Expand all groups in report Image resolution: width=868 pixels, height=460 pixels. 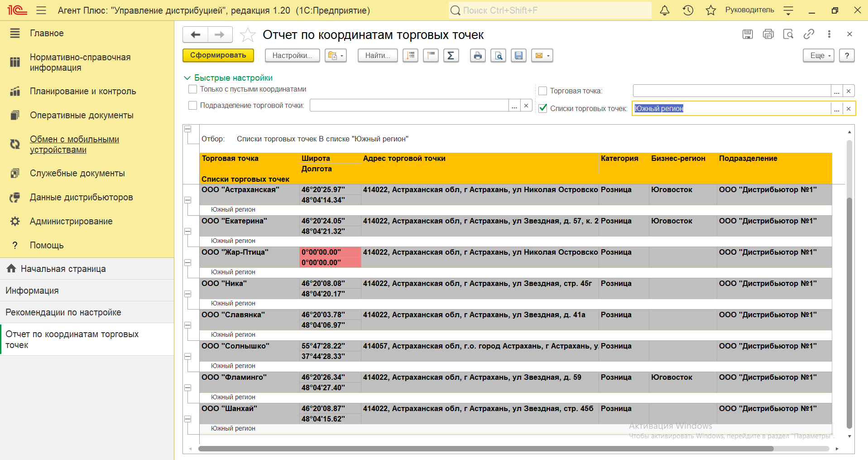pos(410,55)
